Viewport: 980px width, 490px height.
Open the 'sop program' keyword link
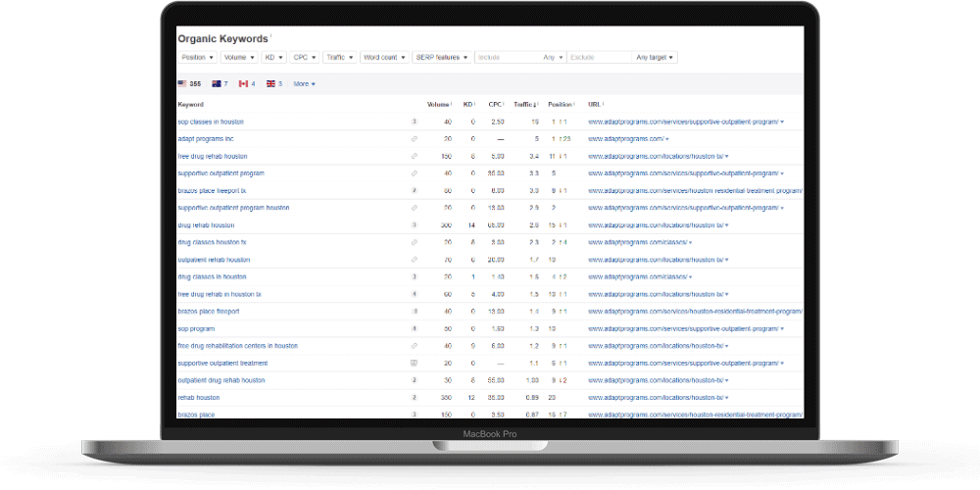196,328
